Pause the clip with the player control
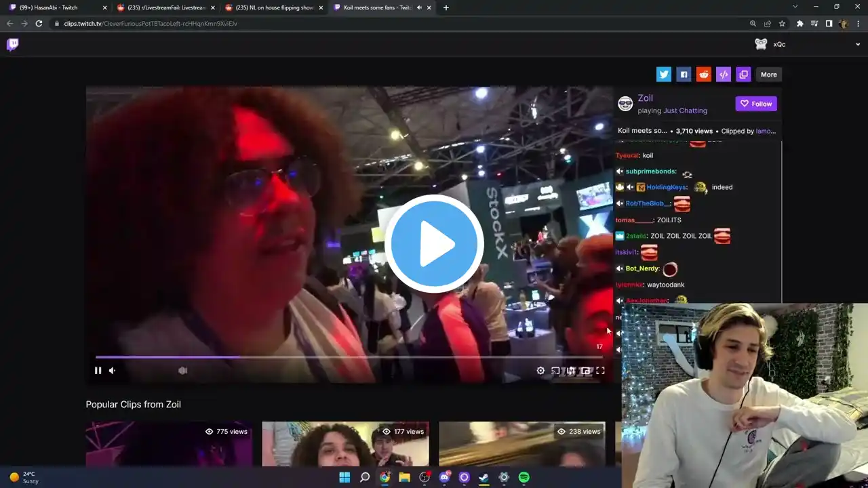 98,370
